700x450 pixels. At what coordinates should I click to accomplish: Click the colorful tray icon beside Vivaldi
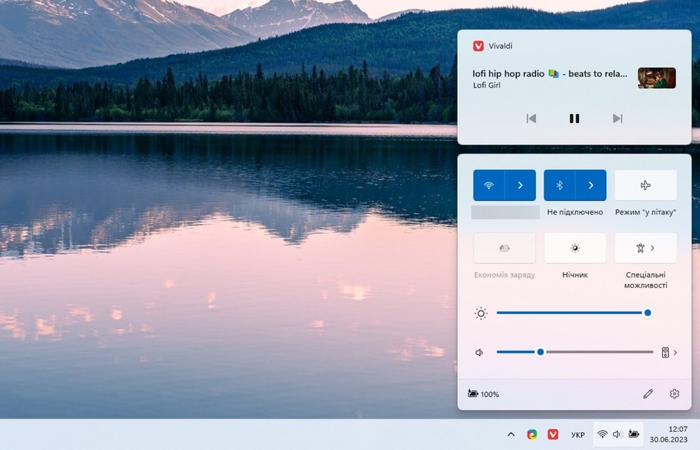click(532, 434)
